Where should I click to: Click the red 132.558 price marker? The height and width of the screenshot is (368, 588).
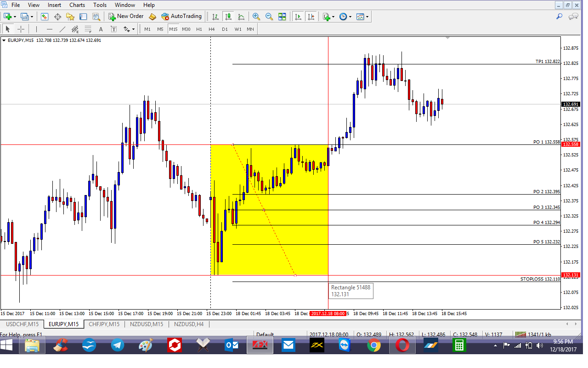point(571,144)
